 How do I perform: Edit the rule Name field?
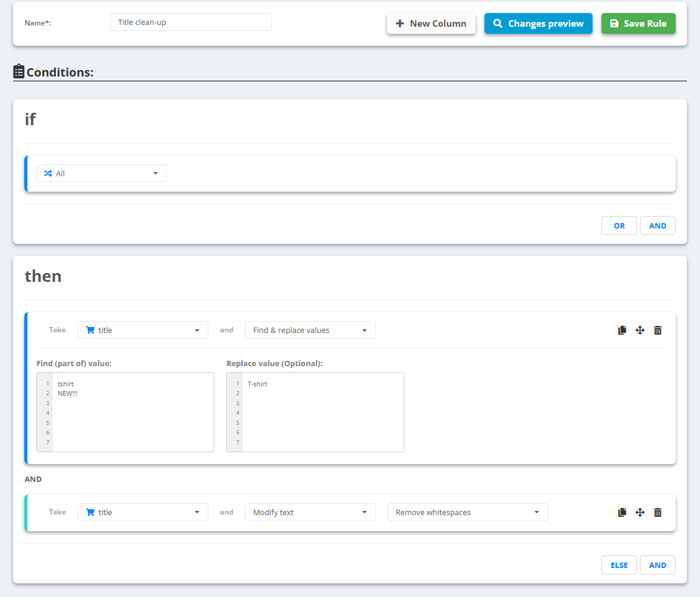191,22
